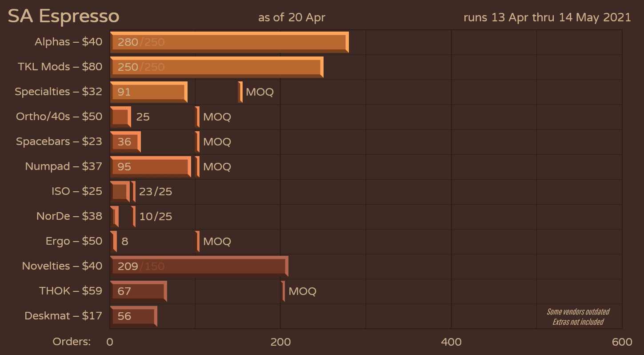This screenshot has height=355, width=644.
Task: Click the "Some vendors outdated" footnote
Action: [578, 312]
